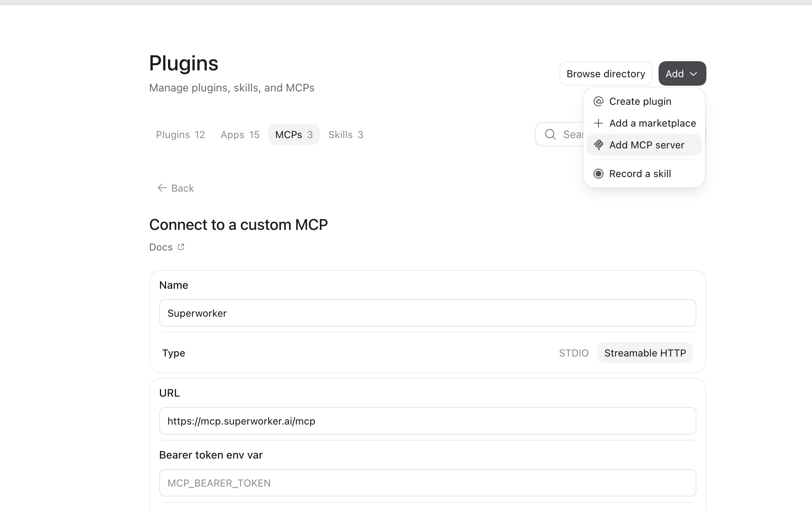Click the search magnifier icon
This screenshot has width=812, height=511.
550,134
